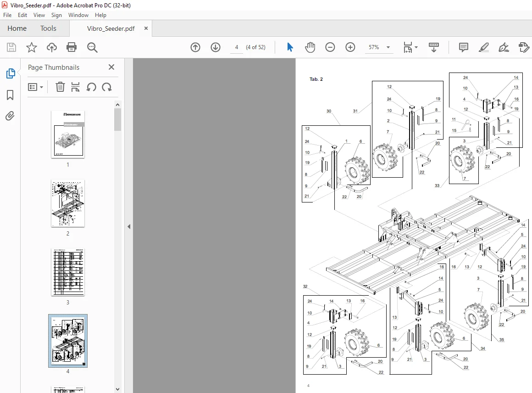Viewport: 532px width, 393px height.
Task: Open the Sign menu
Action: [x=56, y=15]
